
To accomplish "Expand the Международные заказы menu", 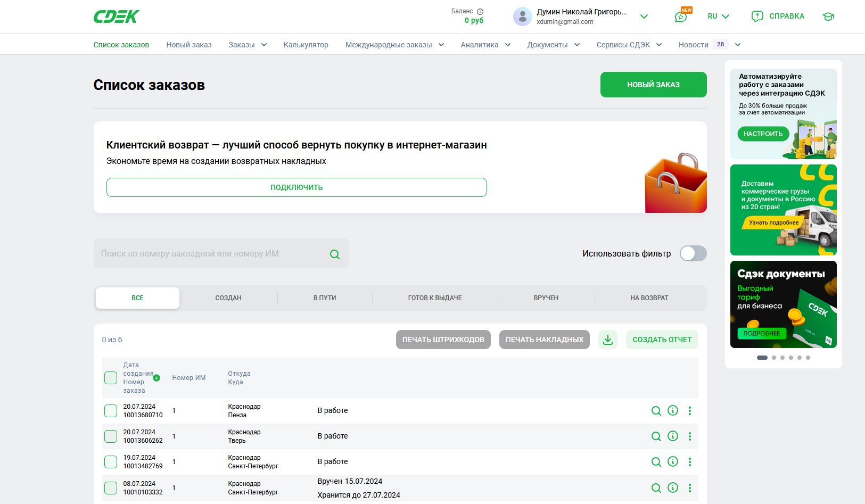I will [x=394, y=45].
